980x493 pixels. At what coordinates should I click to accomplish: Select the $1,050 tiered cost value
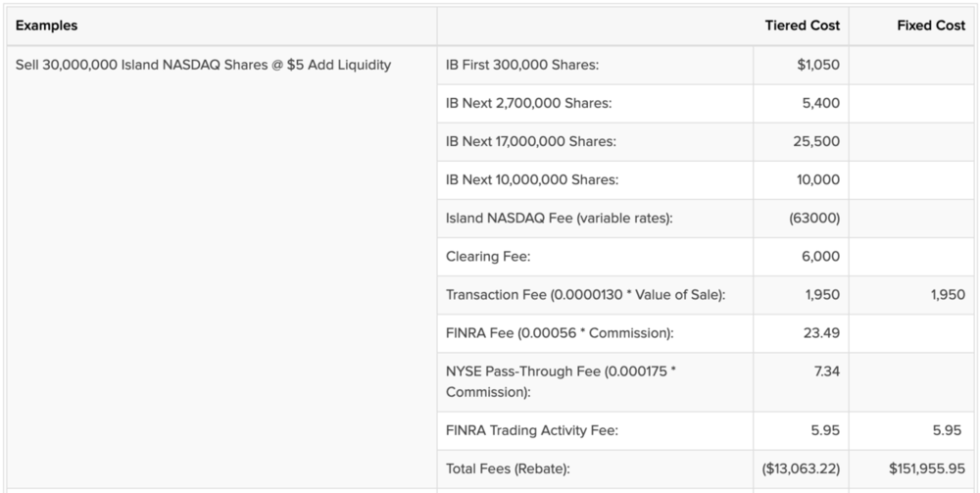[818, 65]
